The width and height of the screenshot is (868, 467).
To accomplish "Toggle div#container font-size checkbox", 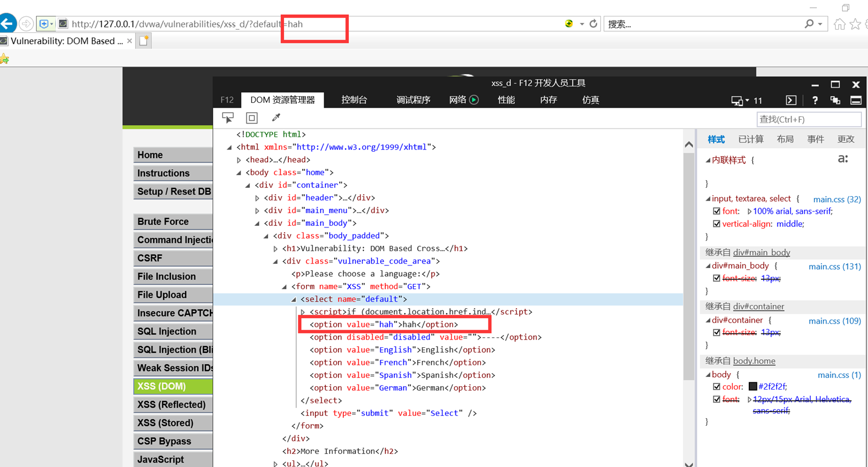I will click(x=716, y=332).
